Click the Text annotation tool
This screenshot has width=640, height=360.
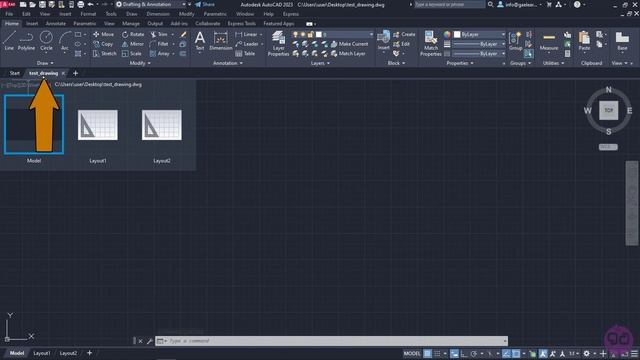(200, 41)
